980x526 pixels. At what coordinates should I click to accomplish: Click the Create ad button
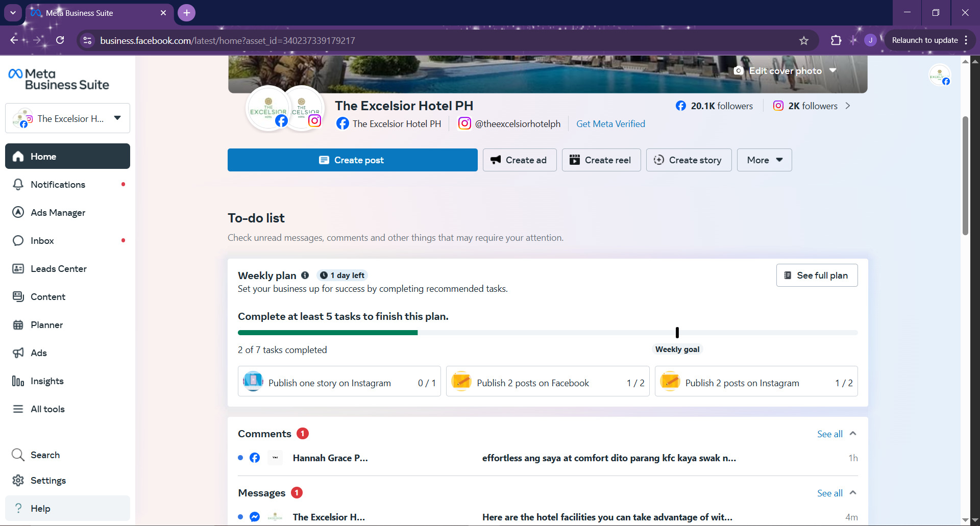[x=520, y=160]
